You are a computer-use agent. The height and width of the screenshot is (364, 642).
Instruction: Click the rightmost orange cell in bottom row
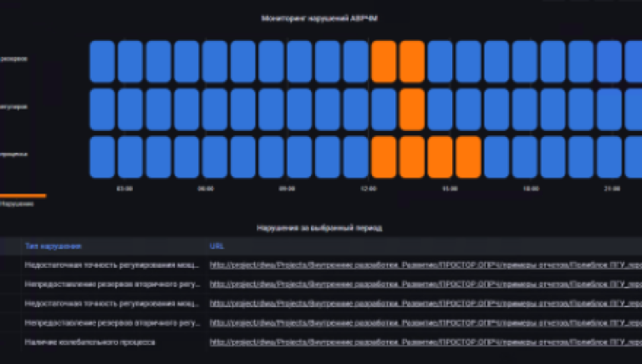click(x=468, y=156)
